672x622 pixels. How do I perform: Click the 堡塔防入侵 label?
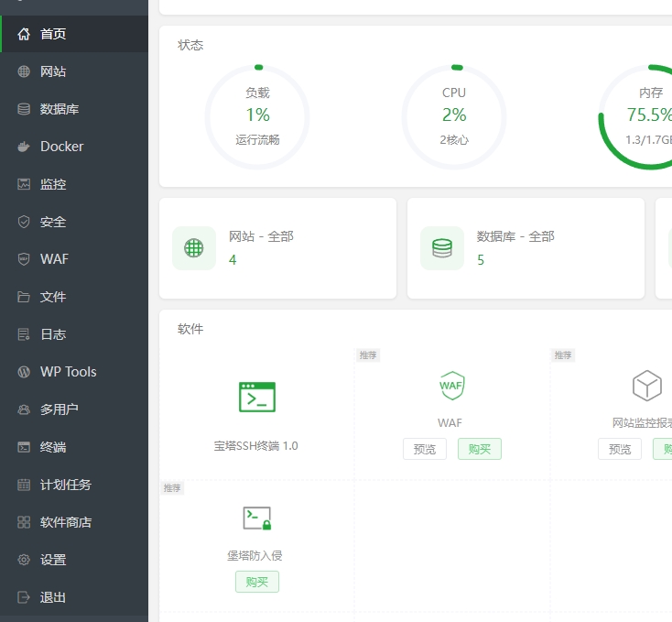pos(255,555)
